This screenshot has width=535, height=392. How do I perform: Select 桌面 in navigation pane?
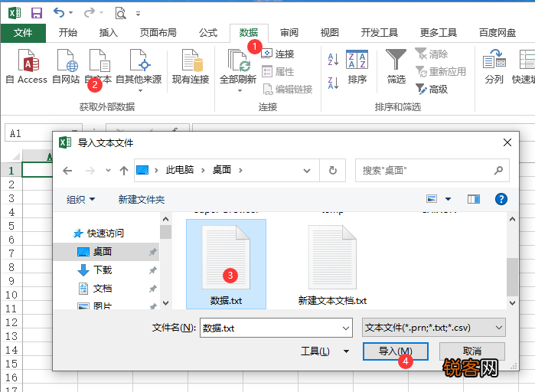click(106, 252)
